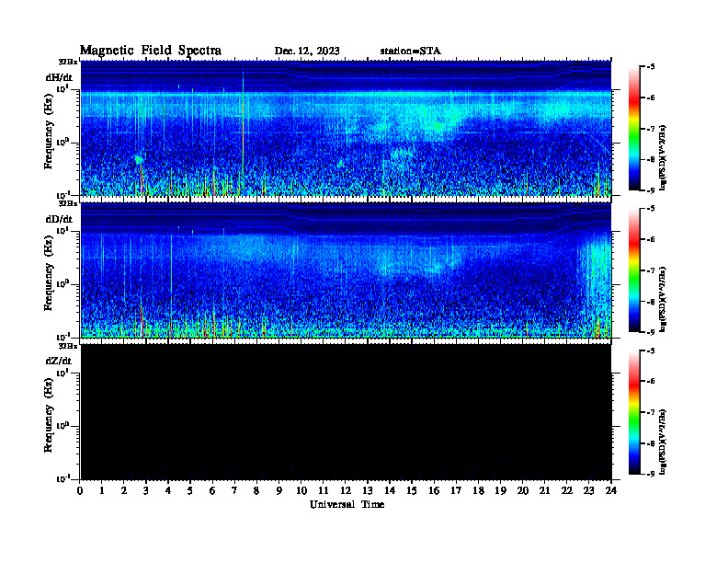Click hour '3' on the time axis
Image resolution: width=728 pixels, height=563 pixels.
click(x=146, y=490)
